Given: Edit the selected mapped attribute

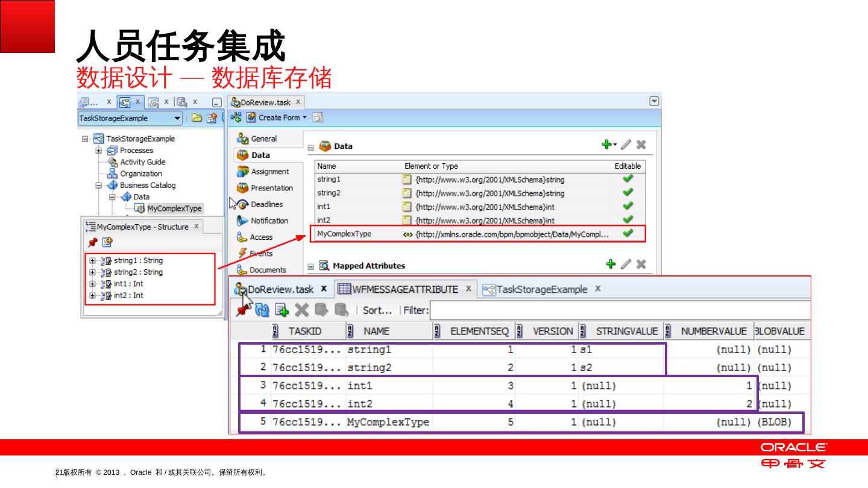Looking at the screenshot, I should tap(626, 264).
